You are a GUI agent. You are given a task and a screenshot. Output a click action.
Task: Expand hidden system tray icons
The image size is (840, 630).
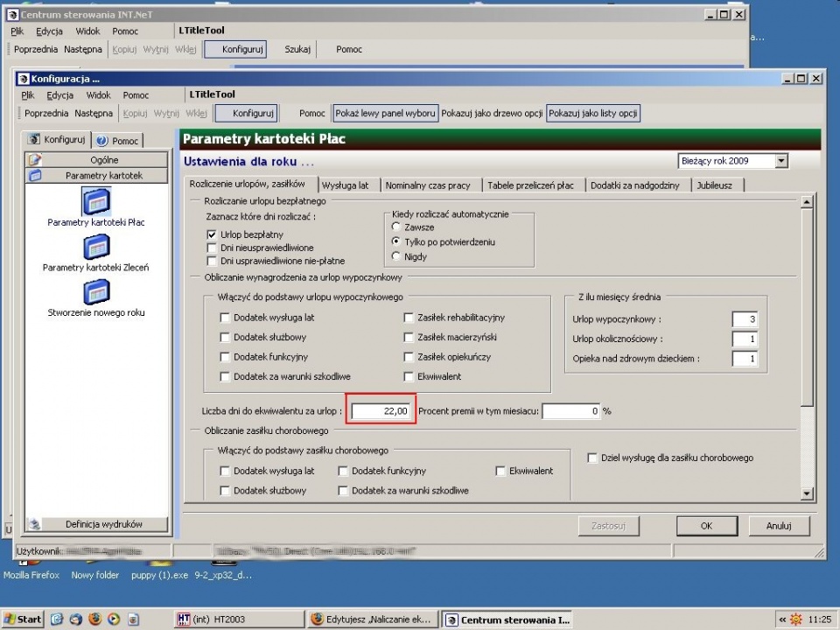click(x=782, y=619)
